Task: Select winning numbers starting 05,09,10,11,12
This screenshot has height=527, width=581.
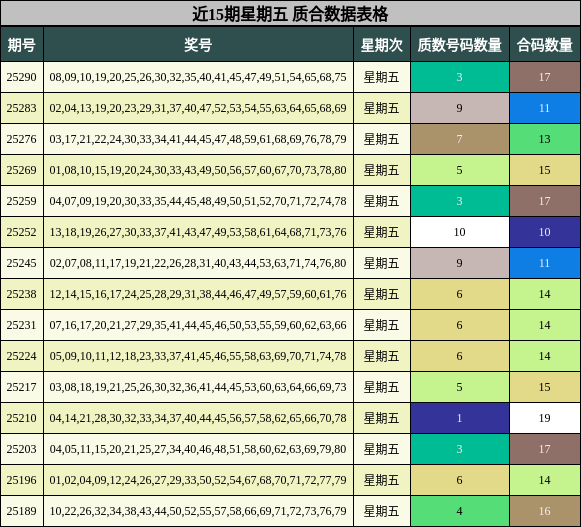Action: (x=198, y=356)
